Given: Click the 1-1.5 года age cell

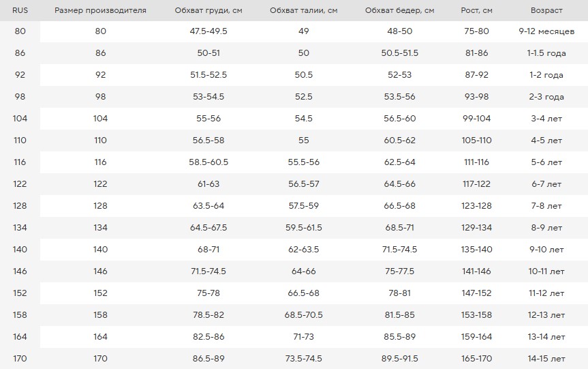Looking at the screenshot, I should click(546, 53).
